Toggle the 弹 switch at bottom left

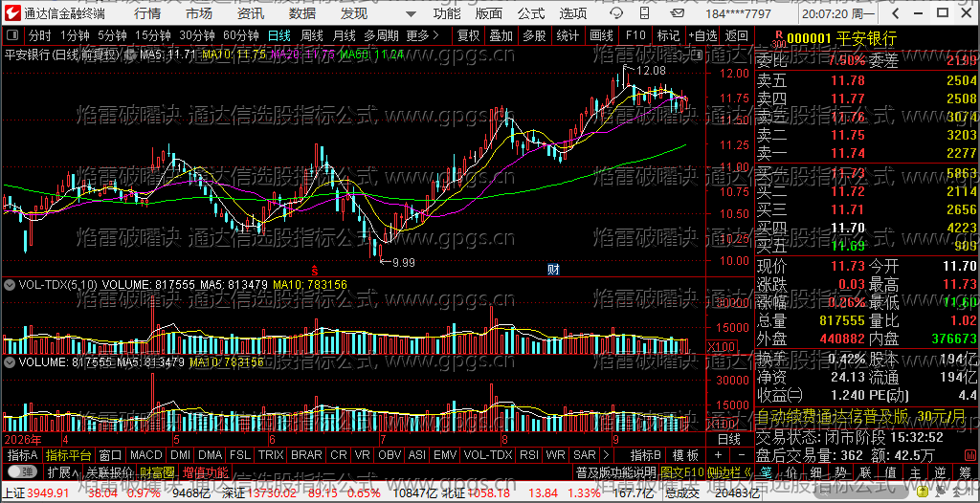tap(21, 471)
